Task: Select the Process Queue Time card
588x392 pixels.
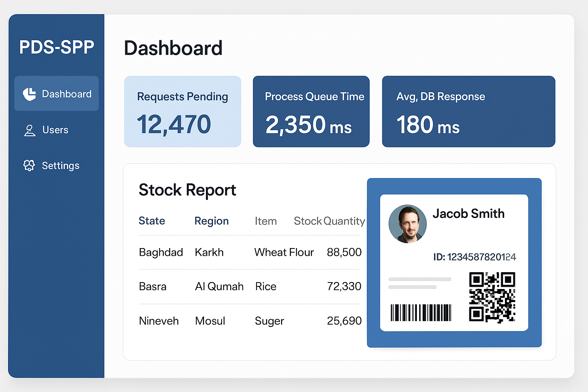Action: (311, 111)
